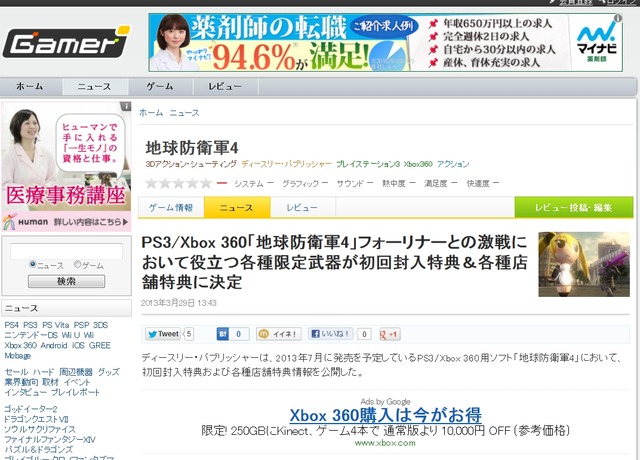Open the ゴッドイーター2 sidebar link
The height and width of the screenshot is (460, 640).
point(31,409)
